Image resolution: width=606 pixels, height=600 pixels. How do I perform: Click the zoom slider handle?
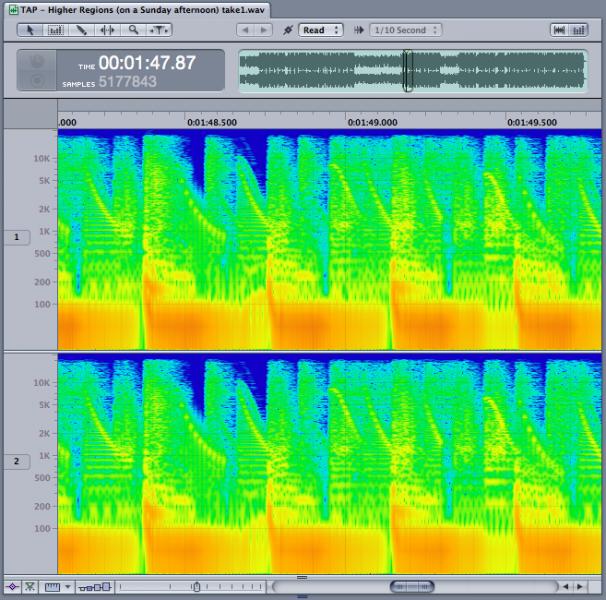tap(196, 587)
